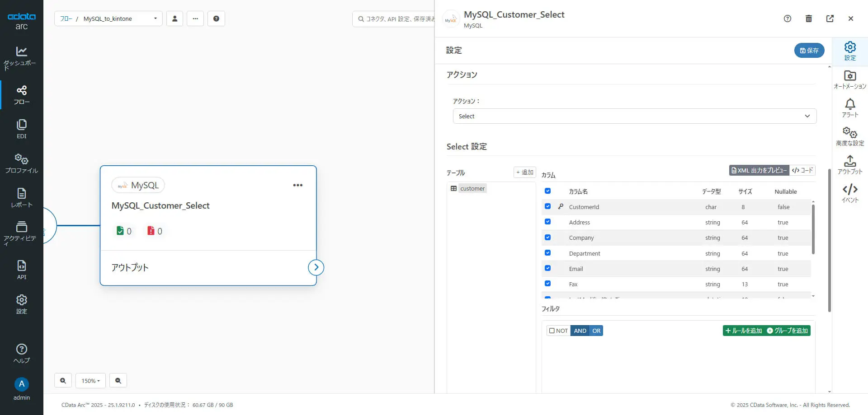Open connector help in the panel header
This screenshot has width=868, height=415.
click(788, 19)
